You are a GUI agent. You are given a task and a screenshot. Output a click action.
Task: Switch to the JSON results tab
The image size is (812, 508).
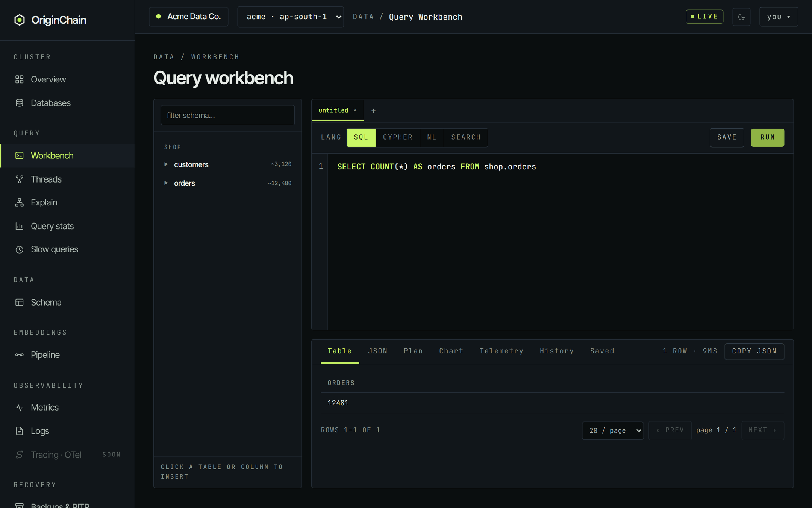[377, 351]
